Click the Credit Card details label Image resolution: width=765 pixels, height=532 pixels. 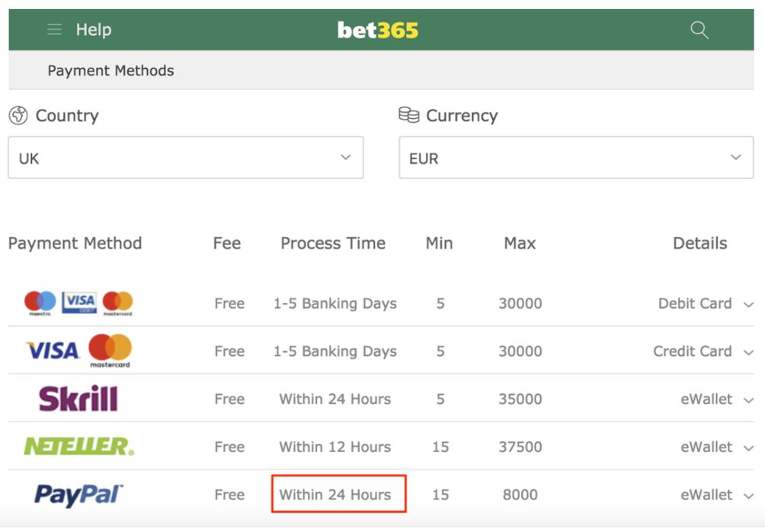pyautogui.click(x=693, y=351)
